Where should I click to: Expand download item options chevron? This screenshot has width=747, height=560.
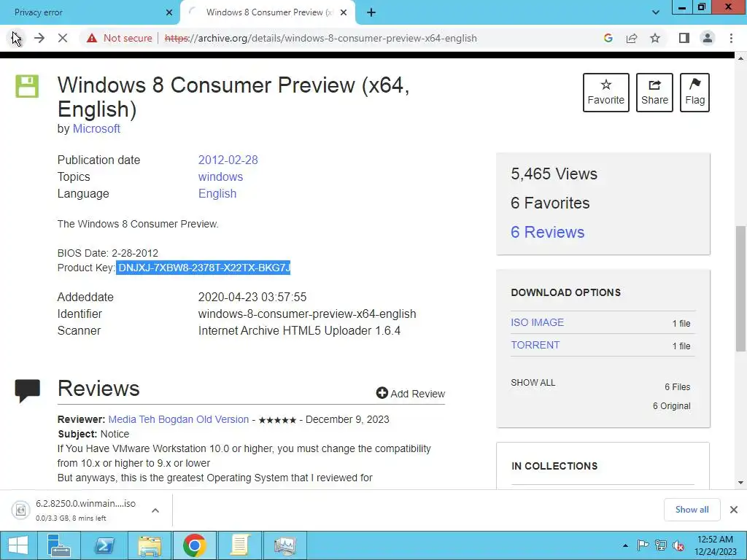click(155, 510)
